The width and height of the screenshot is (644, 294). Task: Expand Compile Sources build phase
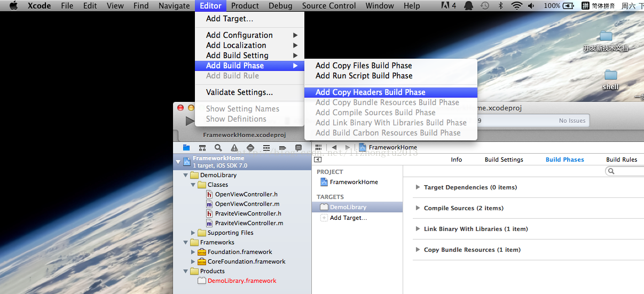(418, 208)
